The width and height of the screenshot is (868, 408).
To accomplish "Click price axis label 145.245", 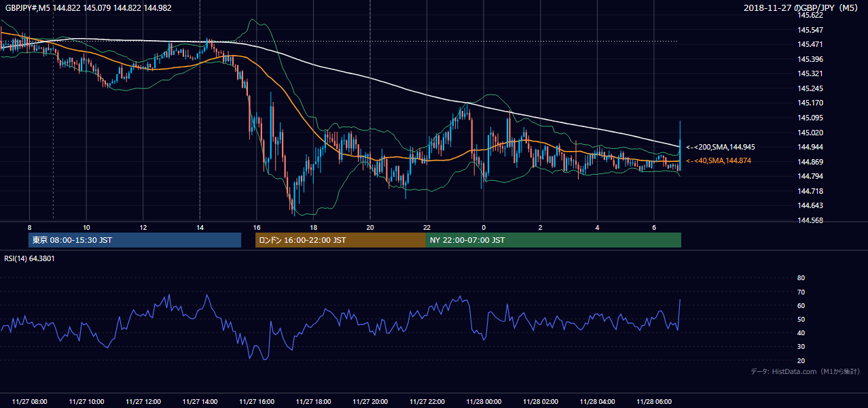I will pos(810,88).
